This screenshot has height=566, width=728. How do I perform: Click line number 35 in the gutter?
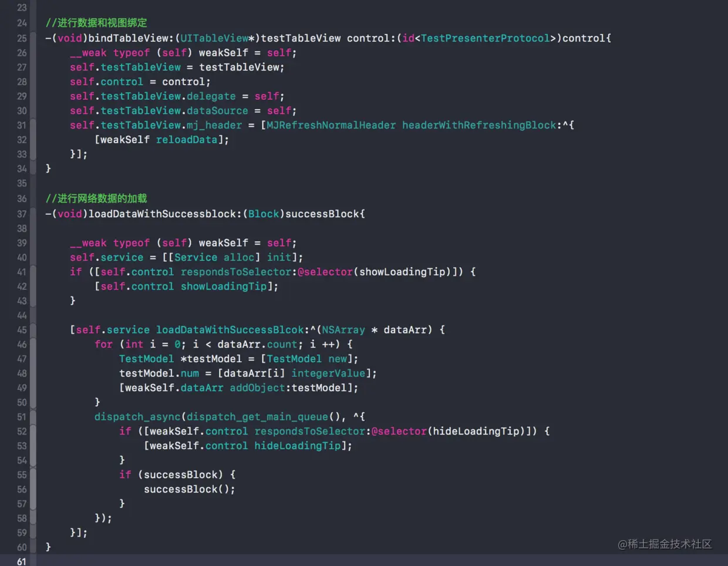pos(22,183)
